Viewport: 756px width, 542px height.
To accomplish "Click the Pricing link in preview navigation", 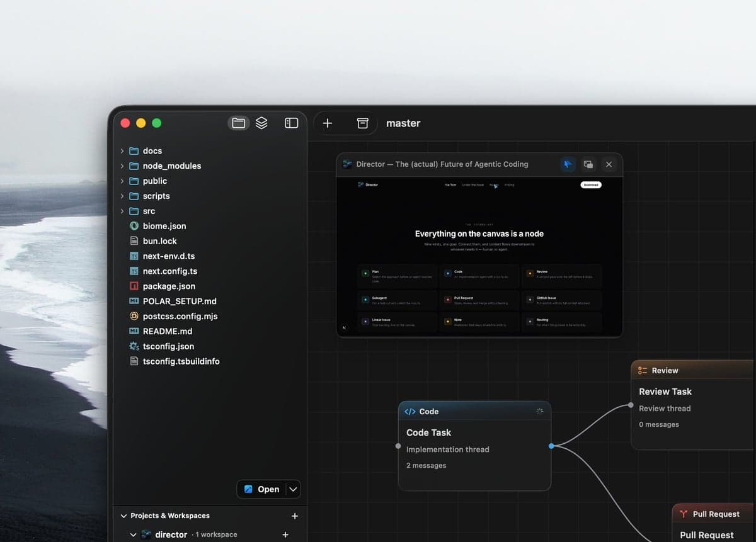I will pyautogui.click(x=509, y=185).
